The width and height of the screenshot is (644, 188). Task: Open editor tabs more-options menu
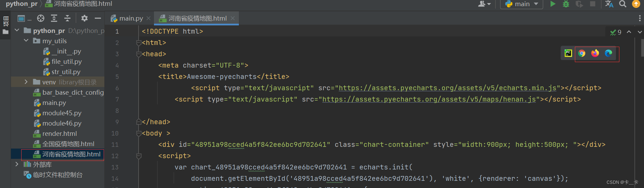pos(640,18)
